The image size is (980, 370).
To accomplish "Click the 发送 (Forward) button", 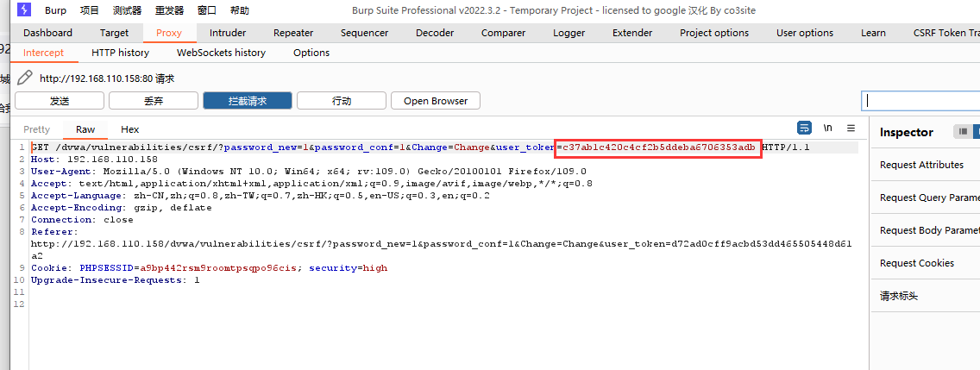I will click(60, 101).
